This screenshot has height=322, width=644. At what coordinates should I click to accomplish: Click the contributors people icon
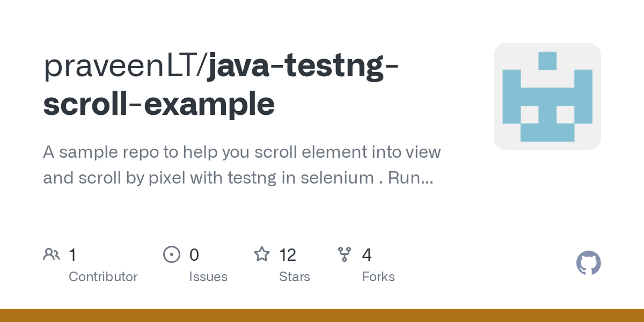[x=52, y=254]
